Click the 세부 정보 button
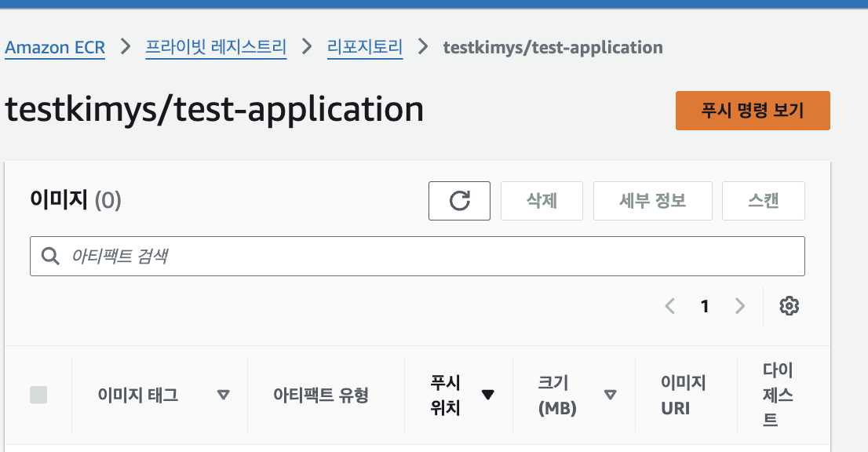 (x=653, y=201)
